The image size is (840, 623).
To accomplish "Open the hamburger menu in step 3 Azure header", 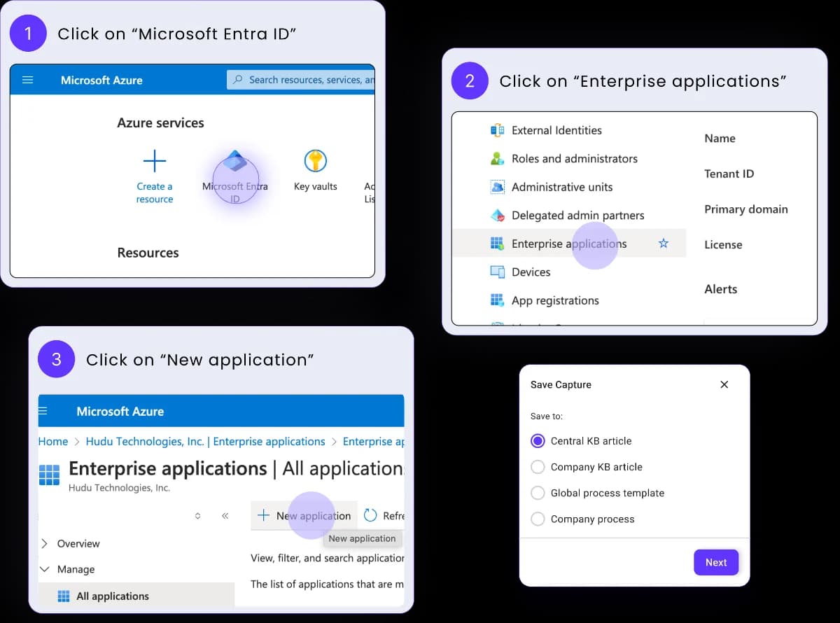I will tap(43, 411).
